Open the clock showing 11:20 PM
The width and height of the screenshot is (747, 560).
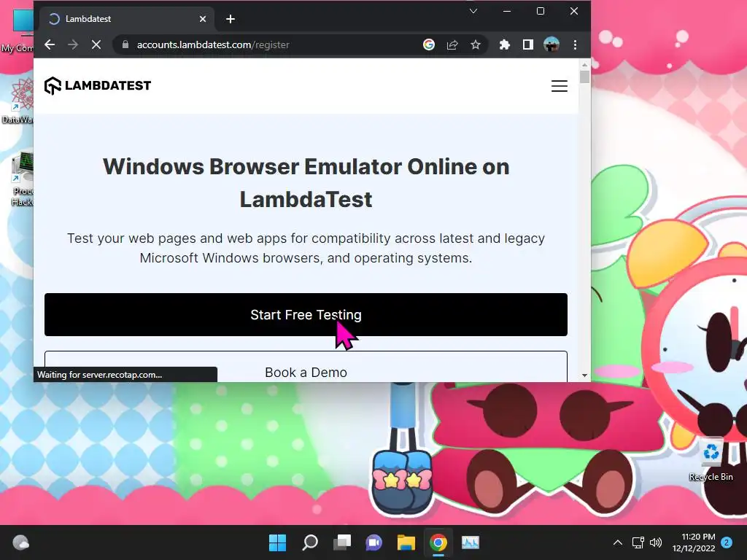pyautogui.click(x=694, y=542)
